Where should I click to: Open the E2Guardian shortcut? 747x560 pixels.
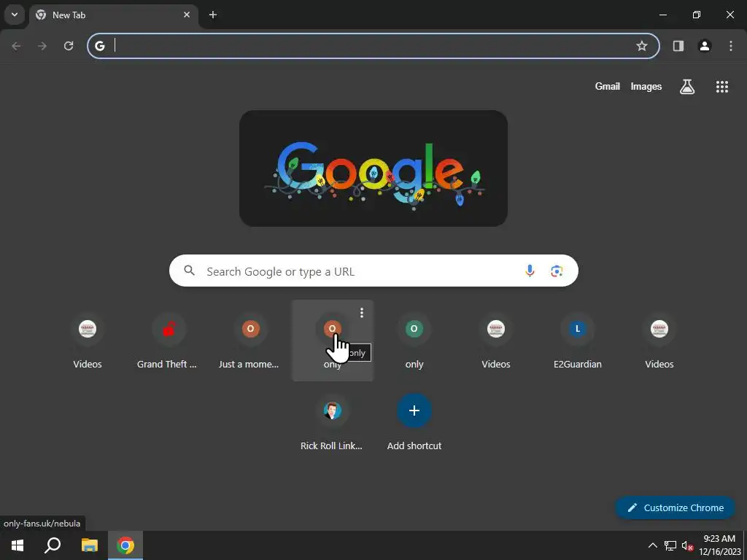pos(578,341)
